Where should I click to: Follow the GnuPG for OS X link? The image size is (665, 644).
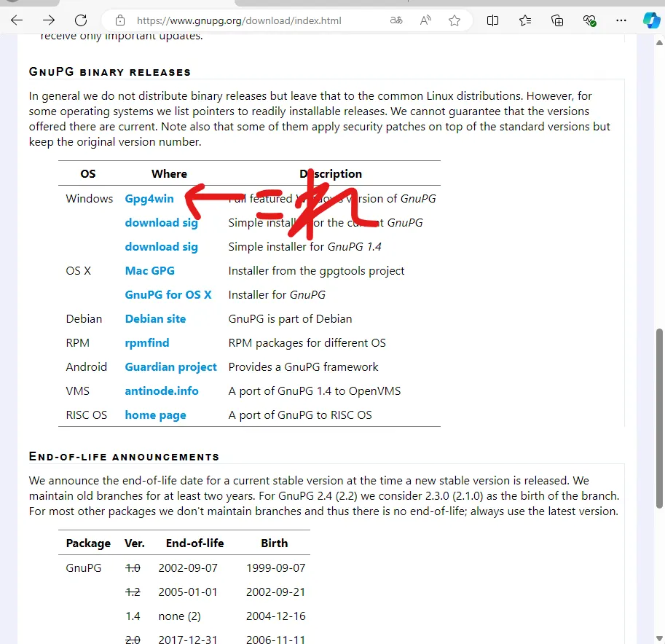click(168, 295)
